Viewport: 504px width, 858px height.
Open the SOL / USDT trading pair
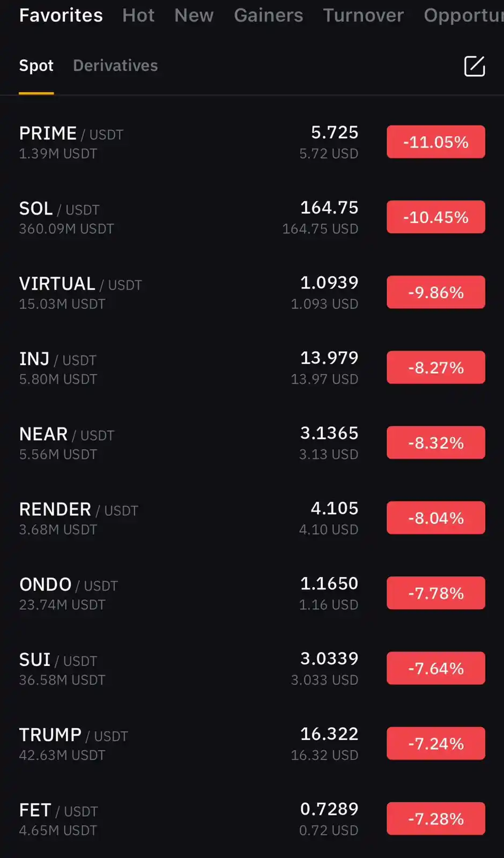[252, 217]
